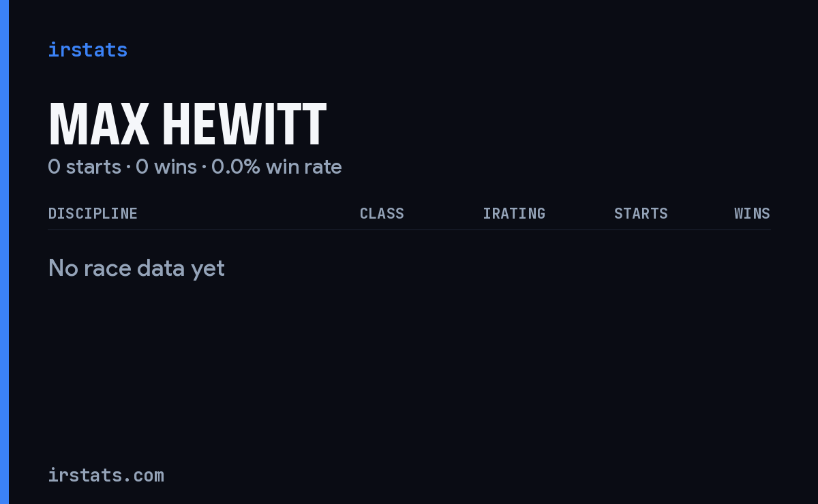The image size is (818, 504).
Task: Click the blue vertical accent bar
Action: (x=4, y=252)
